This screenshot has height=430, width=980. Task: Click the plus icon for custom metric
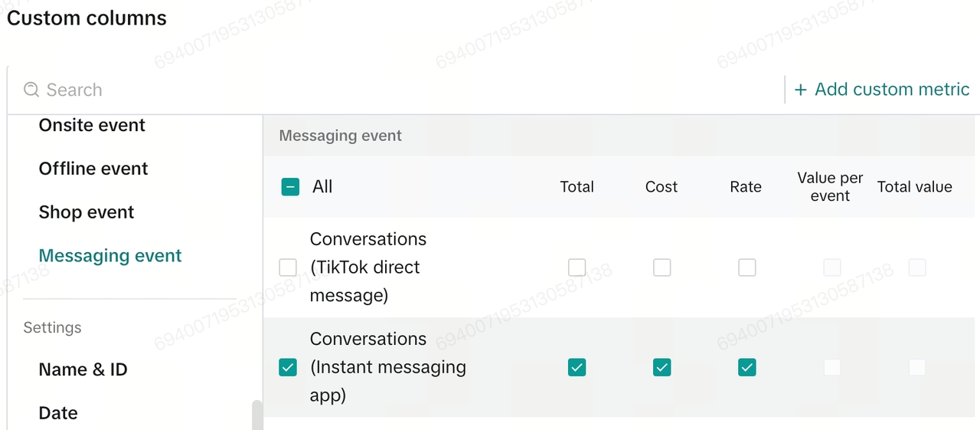[801, 90]
